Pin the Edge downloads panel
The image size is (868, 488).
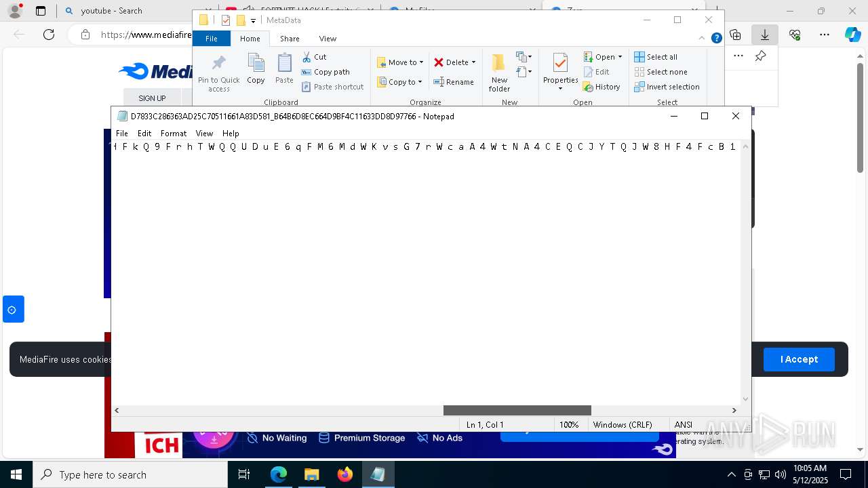(760, 56)
